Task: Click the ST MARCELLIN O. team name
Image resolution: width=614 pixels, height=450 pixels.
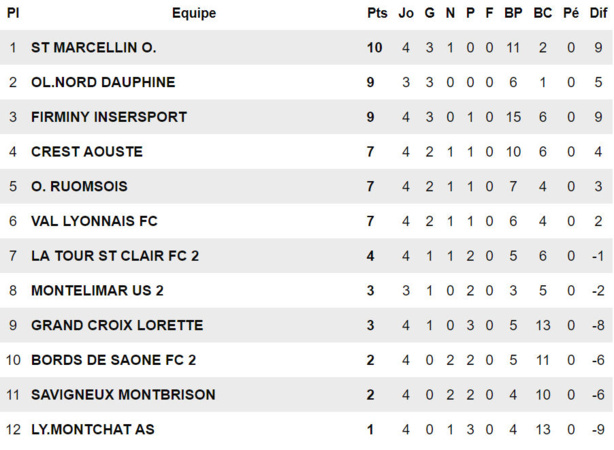Action: 93,48
